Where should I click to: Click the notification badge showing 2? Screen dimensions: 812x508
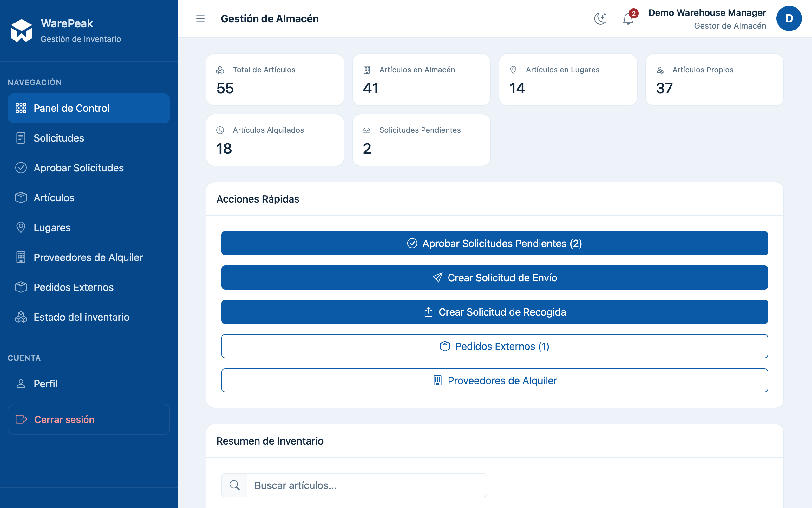point(633,13)
